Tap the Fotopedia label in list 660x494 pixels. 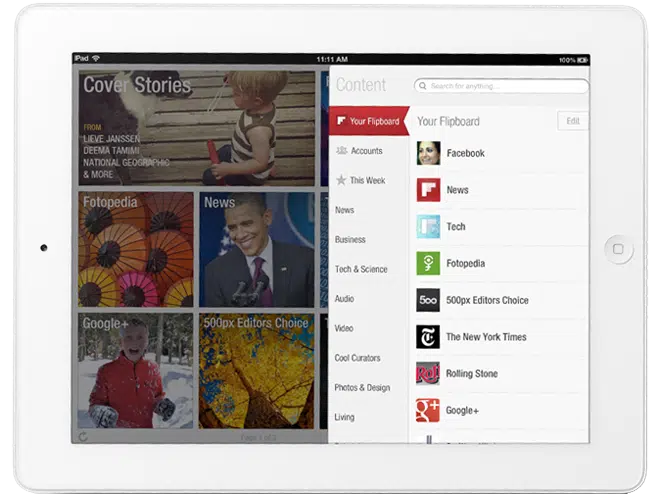coord(466,263)
